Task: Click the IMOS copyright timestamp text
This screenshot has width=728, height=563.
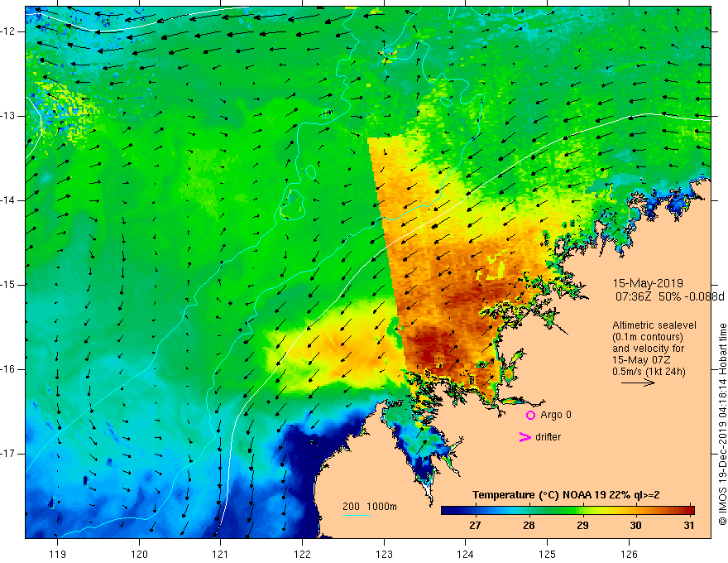Action: pos(722,425)
